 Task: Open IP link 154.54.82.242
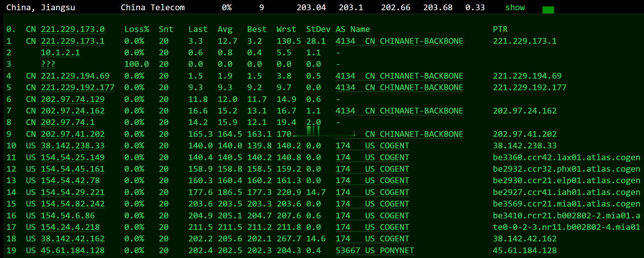tap(73, 204)
